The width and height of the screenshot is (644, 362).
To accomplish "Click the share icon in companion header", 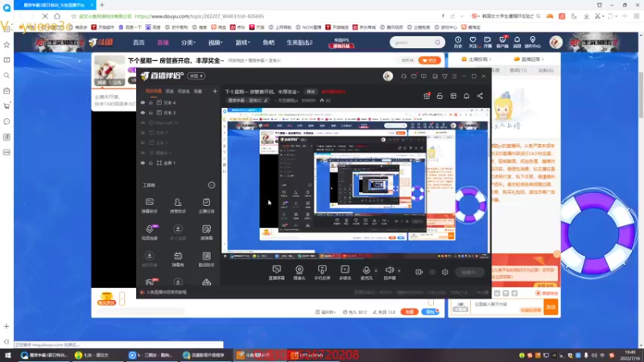I will 480,96.
